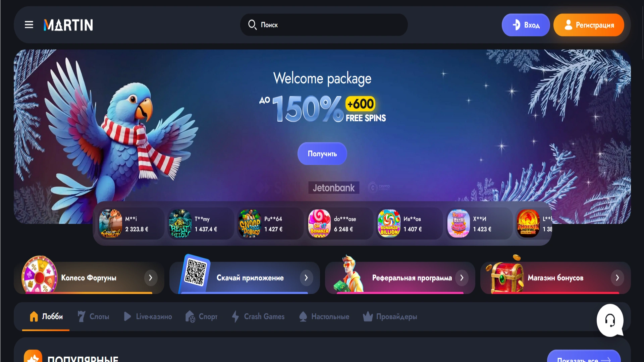Expand the Колесо Фортуны arrow
Screen dimensions: 644x362
(x=151, y=278)
